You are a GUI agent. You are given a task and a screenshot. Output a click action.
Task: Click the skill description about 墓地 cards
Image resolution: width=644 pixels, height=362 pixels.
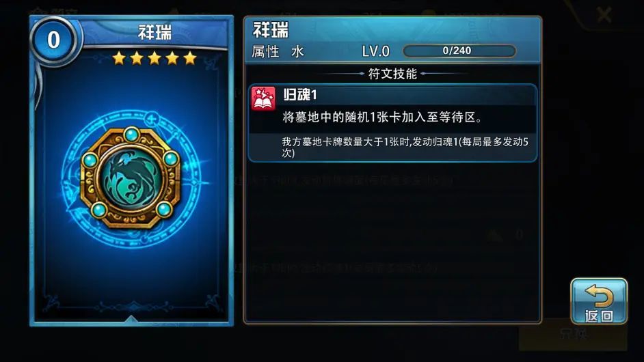point(382,117)
